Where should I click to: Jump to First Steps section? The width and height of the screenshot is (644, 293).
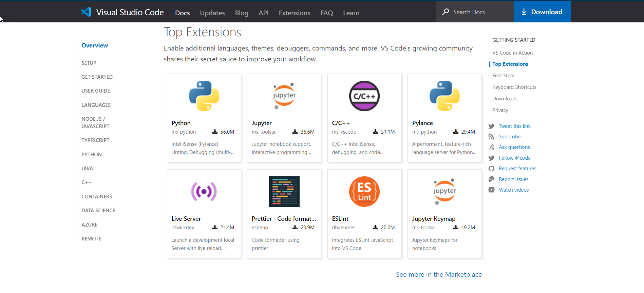click(x=504, y=75)
